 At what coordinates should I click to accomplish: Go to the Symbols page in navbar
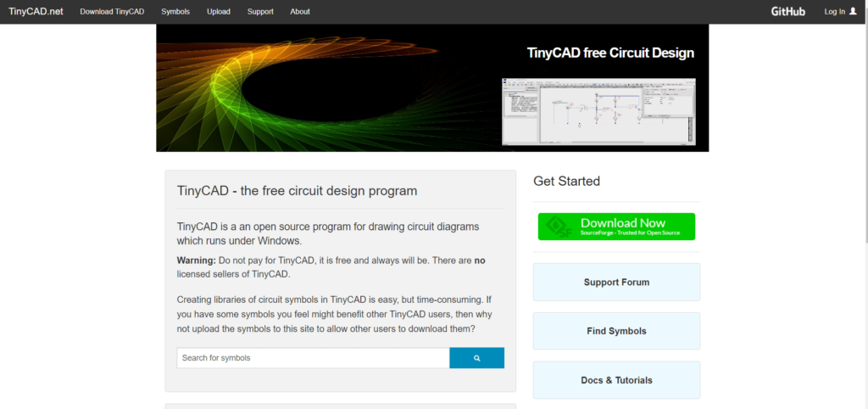175,12
